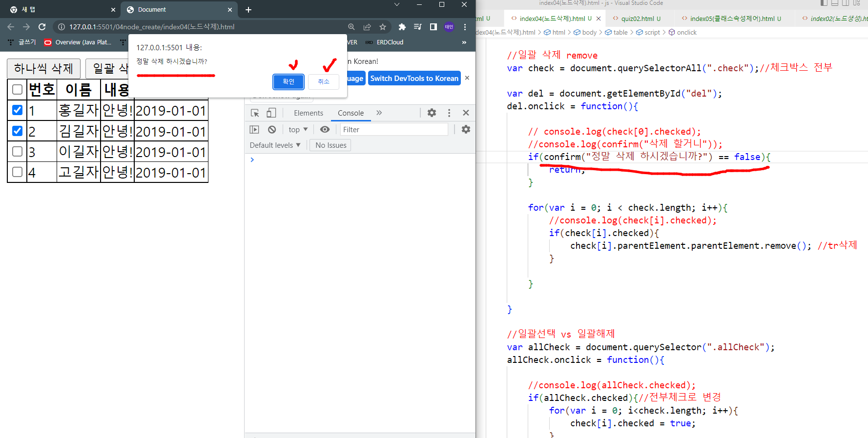Uncheck the checkbox for row 1 홍길자

tap(17, 110)
